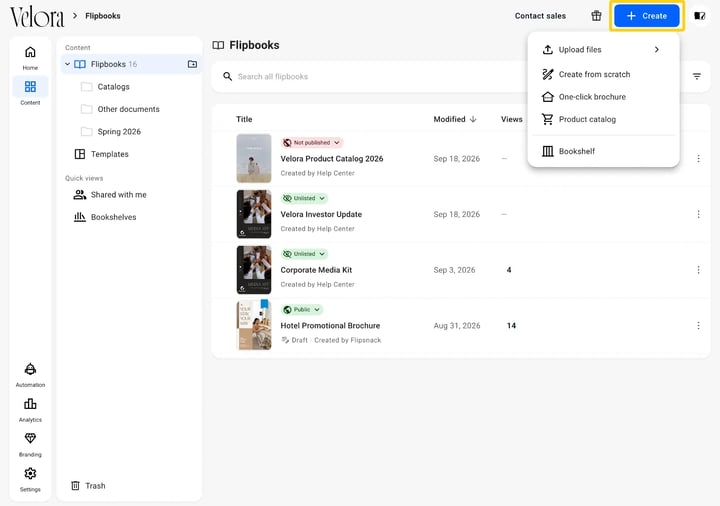The height and width of the screenshot is (506, 720).
Task: Click the profile icon beside Create
Action: pyautogui.click(x=699, y=16)
